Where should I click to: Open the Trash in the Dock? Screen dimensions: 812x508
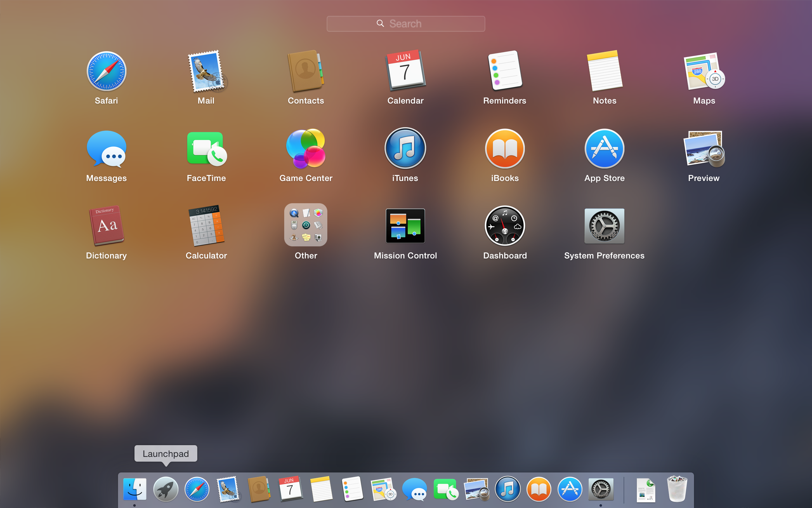click(x=677, y=489)
